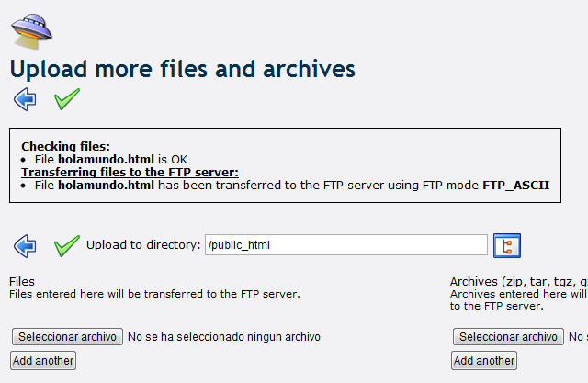Click the 'Upload more files and archives' heading

pos(182,69)
